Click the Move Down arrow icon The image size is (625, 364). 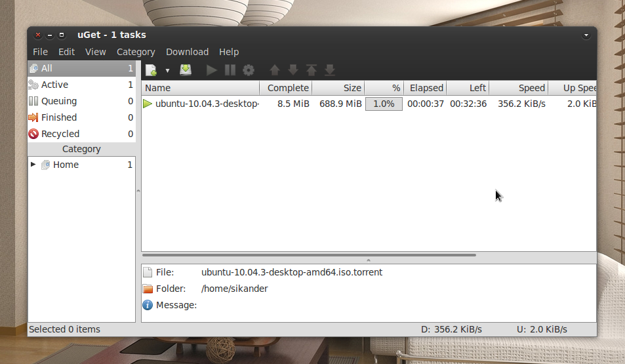293,70
